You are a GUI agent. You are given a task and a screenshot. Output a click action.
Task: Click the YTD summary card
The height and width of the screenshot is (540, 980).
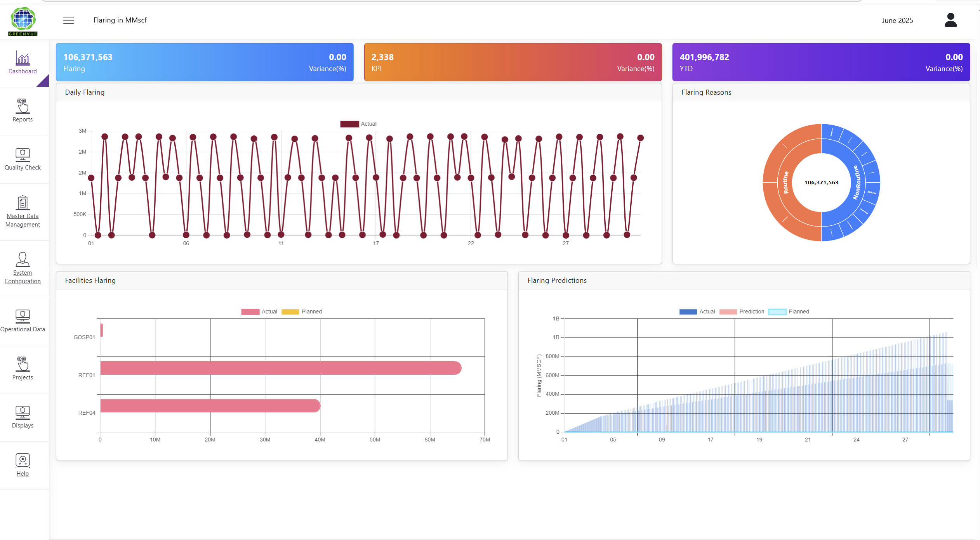(x=821, y=62)
